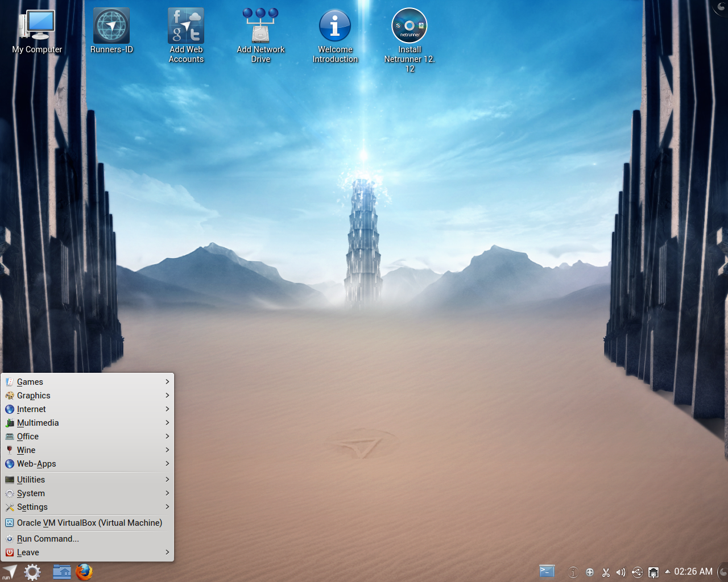
Task: Expand the Leave submenu
Action: [x=88, y=552]
